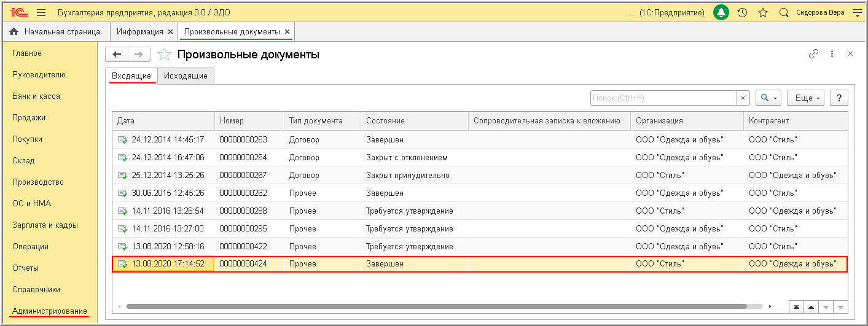The width and height of the screenshot is (868, 326).
Task: Sort by Организация column header
Action: 687,121
